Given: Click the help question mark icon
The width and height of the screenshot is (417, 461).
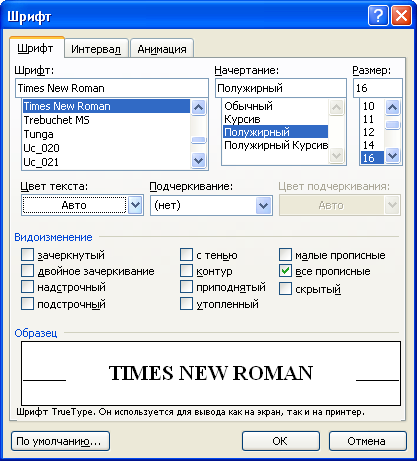Looking at the screenshot, I should click(378, 16).
